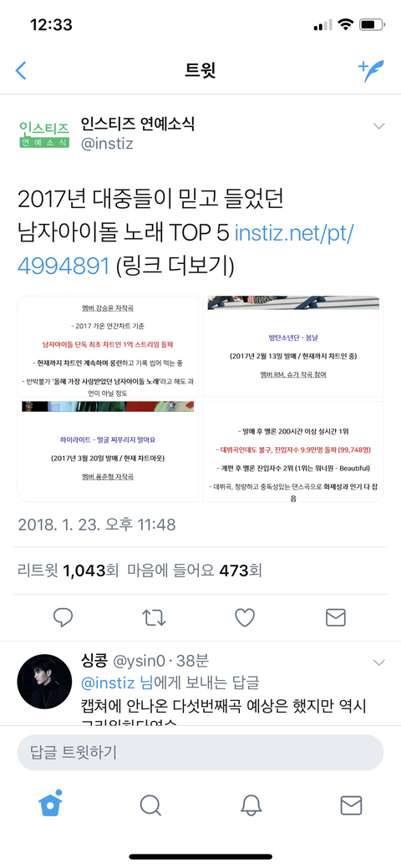Viewport: 401px width, 868px height.
Task: Open the 인스티즈 연예소식 profile picture
Action: [x=44, y=134]
